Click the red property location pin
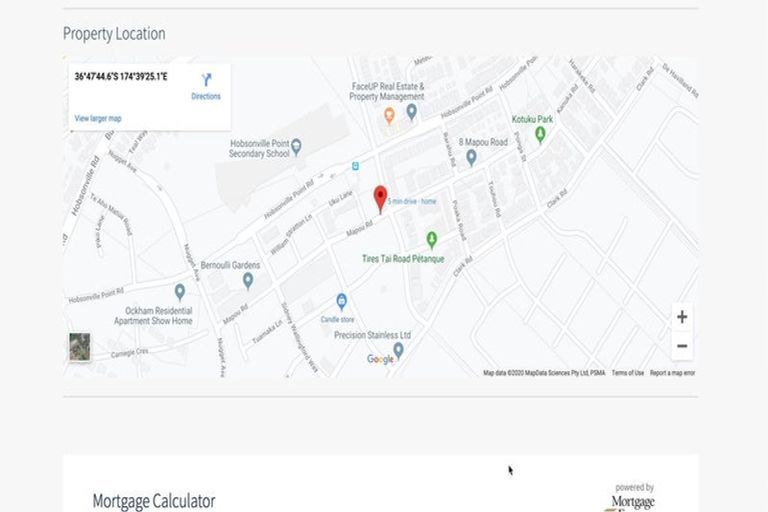 click(380, 197)
